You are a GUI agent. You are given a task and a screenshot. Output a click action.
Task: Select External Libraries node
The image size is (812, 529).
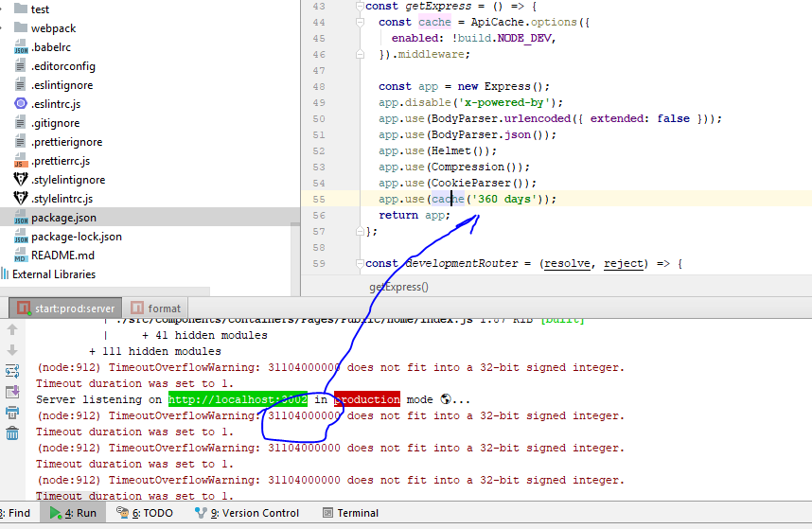(54, 273)
